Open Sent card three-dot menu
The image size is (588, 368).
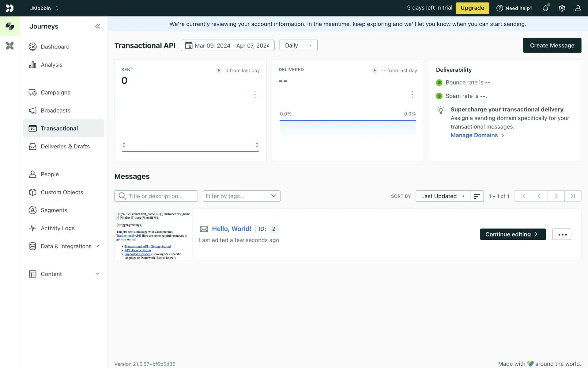(255, 94)
